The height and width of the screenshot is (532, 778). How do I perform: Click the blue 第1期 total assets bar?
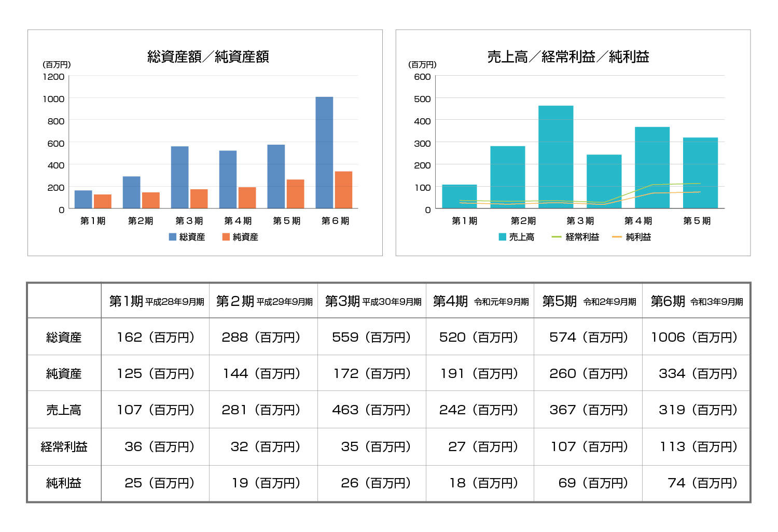click(x=83, y=200)
